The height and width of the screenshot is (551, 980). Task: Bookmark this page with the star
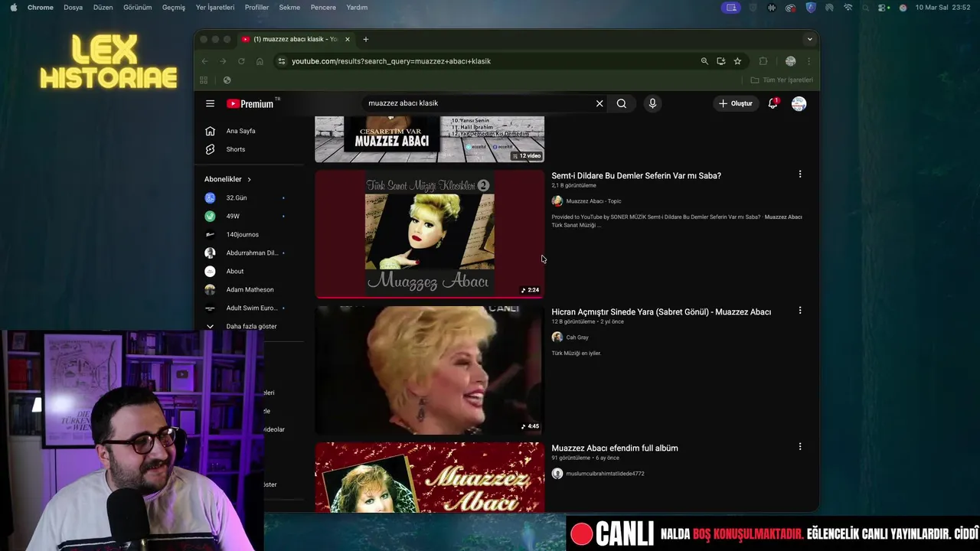click(737, 61)
